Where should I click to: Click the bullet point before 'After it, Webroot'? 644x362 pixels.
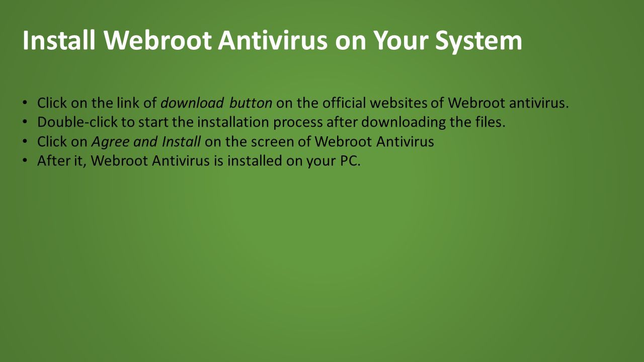(x=25, y=161)
